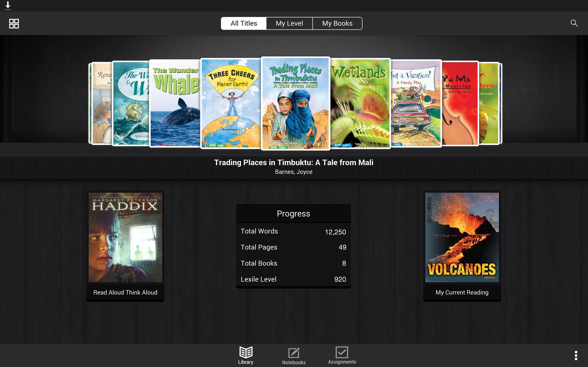Screen dimensions: 588x367
Task: Open the Assignments section
Action: point(342,355)
